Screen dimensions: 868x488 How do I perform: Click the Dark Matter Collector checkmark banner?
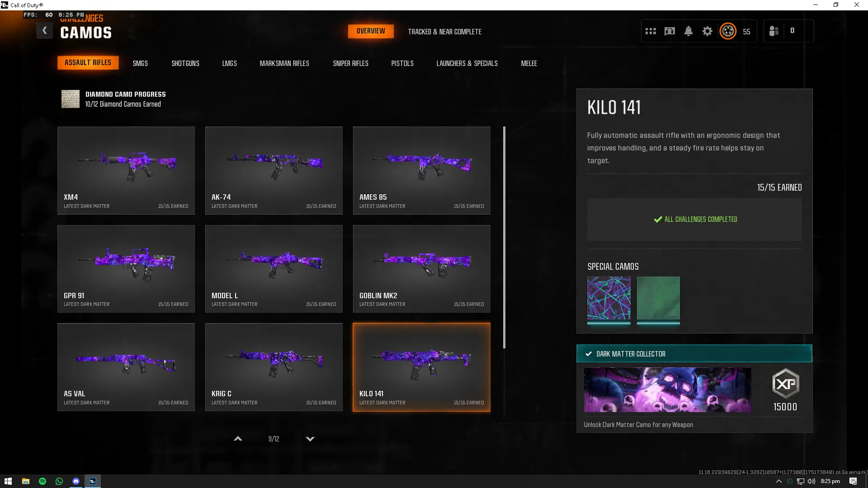pos(694,354)
